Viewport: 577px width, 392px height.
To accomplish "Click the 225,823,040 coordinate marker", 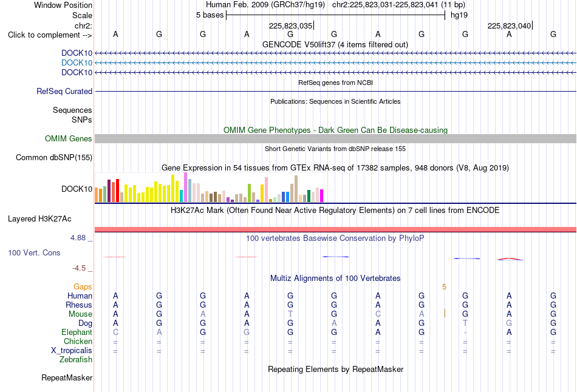I will tap(510, 25).
